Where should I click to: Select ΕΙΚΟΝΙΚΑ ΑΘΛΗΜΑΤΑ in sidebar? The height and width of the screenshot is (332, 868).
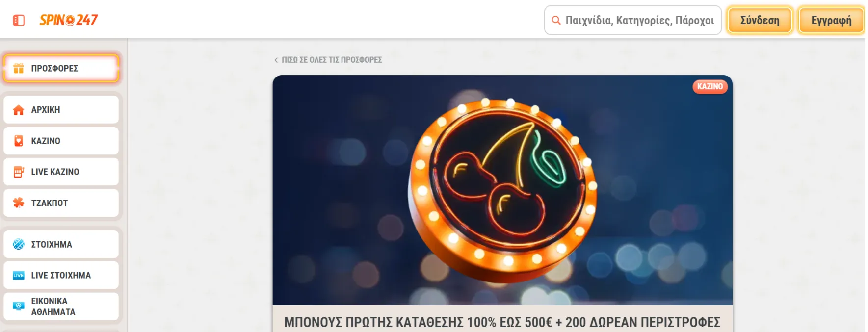(x=61, y=306)
